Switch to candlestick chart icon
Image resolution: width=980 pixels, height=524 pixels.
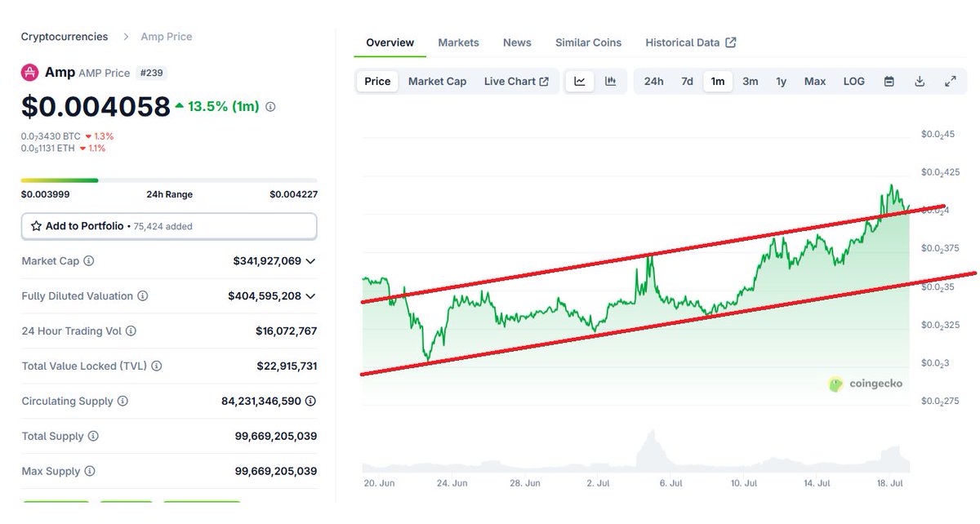point(610,82)
